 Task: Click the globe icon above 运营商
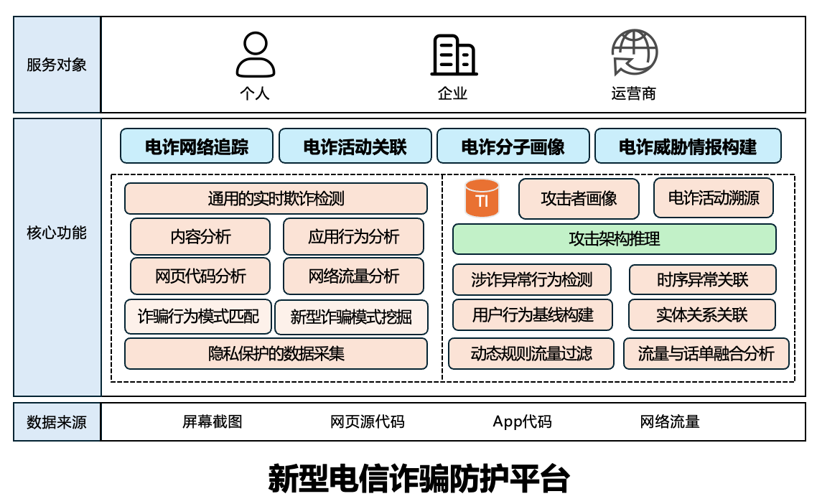tap(634, 52)
